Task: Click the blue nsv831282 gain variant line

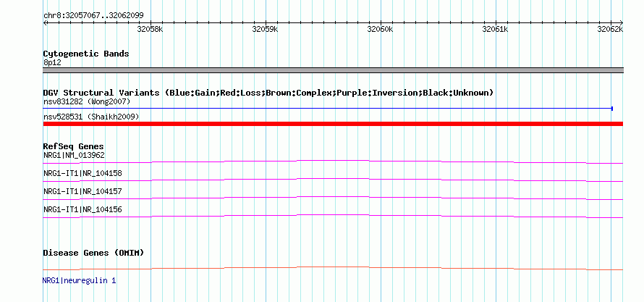Action: [328, 109]
